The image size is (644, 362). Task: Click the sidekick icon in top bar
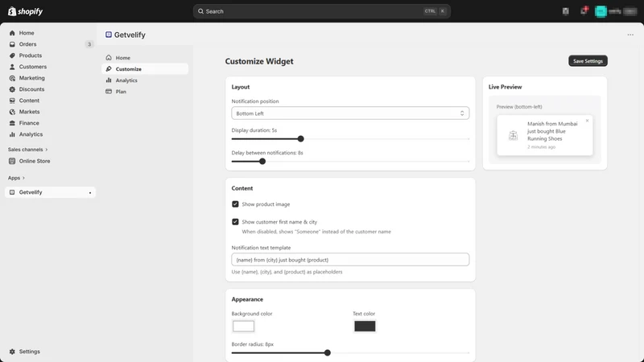[x=566, y=11]
